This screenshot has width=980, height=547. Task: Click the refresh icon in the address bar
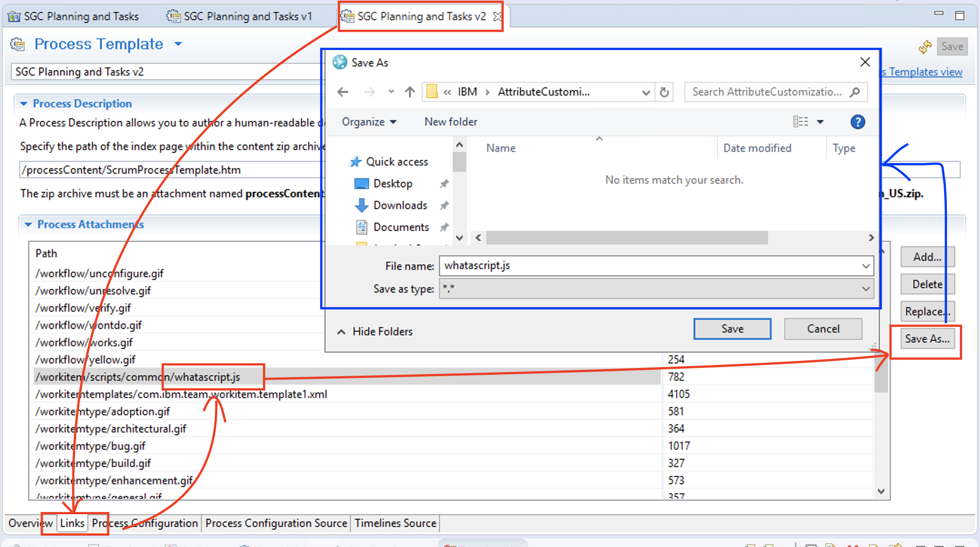[665, 92]
